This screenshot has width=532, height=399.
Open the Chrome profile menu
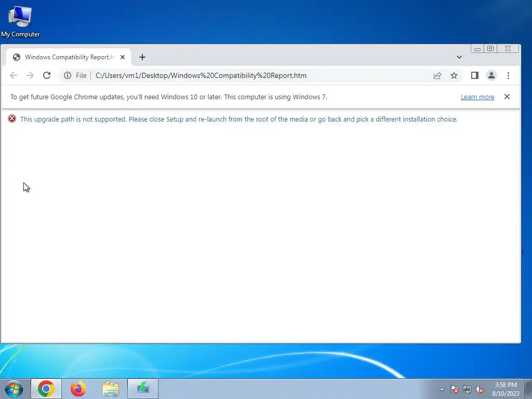[x=491, y=75]
